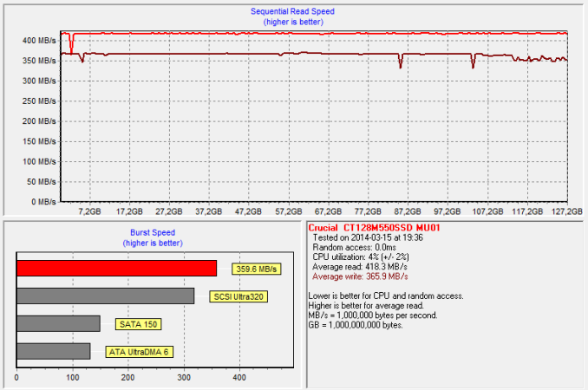Click the '87,2GB' x-axis label

(x=408, y=211)
